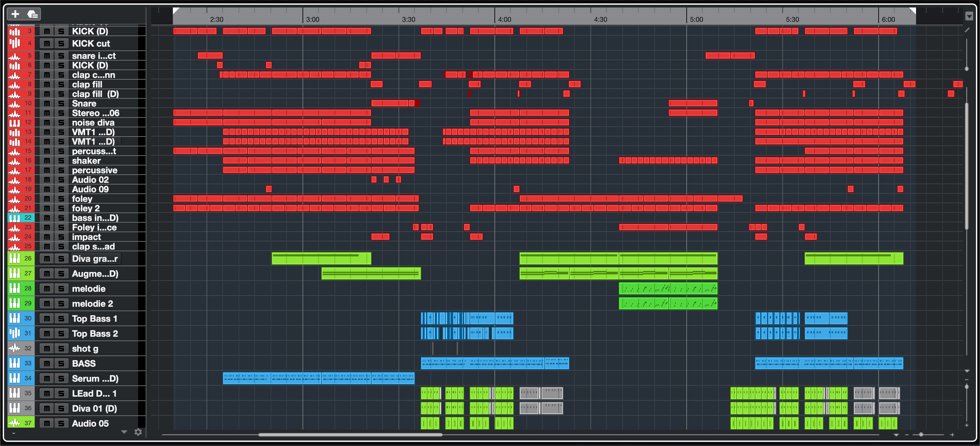Click the melodie 2 track icon

tap(15, 303)
